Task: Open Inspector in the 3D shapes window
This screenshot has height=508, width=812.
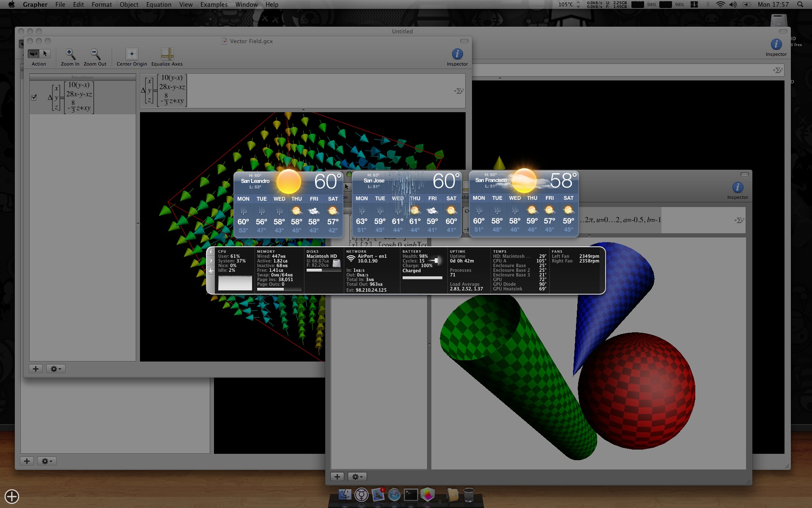Action: click(738, 188)
